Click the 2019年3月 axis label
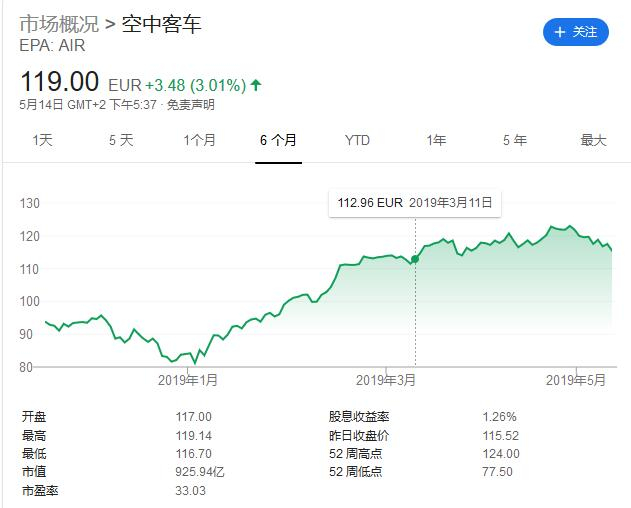Viewport: 631px width, 508px height. pyautogui.click(x=386, y=380)
